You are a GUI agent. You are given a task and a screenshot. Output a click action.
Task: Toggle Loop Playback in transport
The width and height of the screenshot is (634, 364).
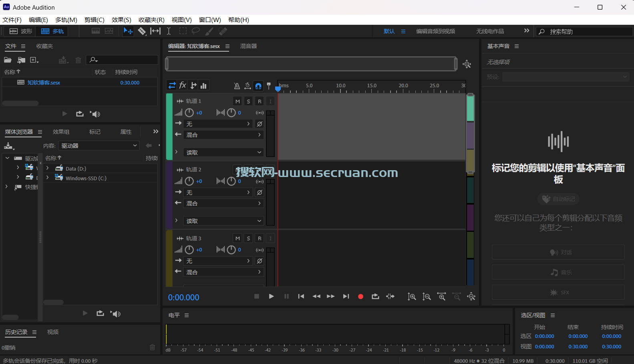375,296
